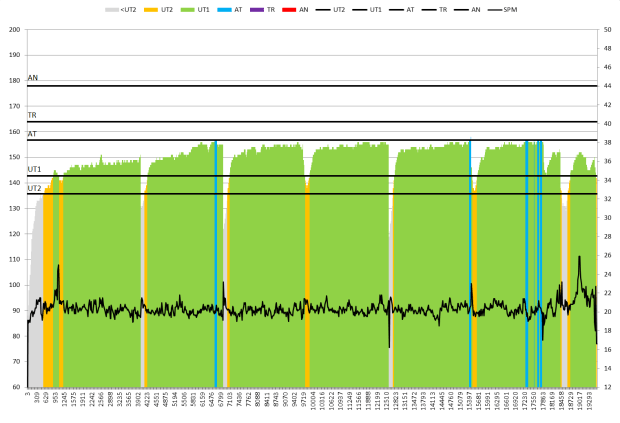Select the 12 value on right axis

pos(608,387)
